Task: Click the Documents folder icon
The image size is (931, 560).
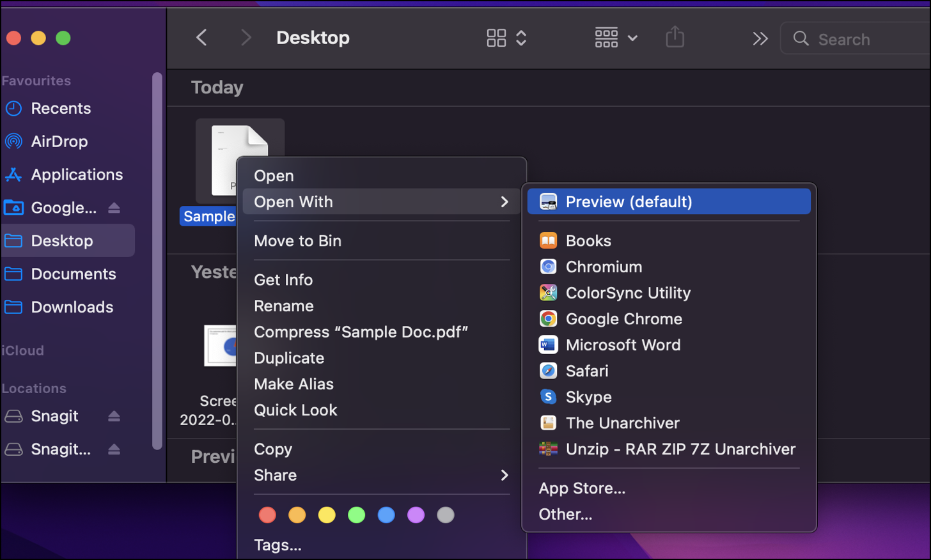Action: (x=13, y=274)
